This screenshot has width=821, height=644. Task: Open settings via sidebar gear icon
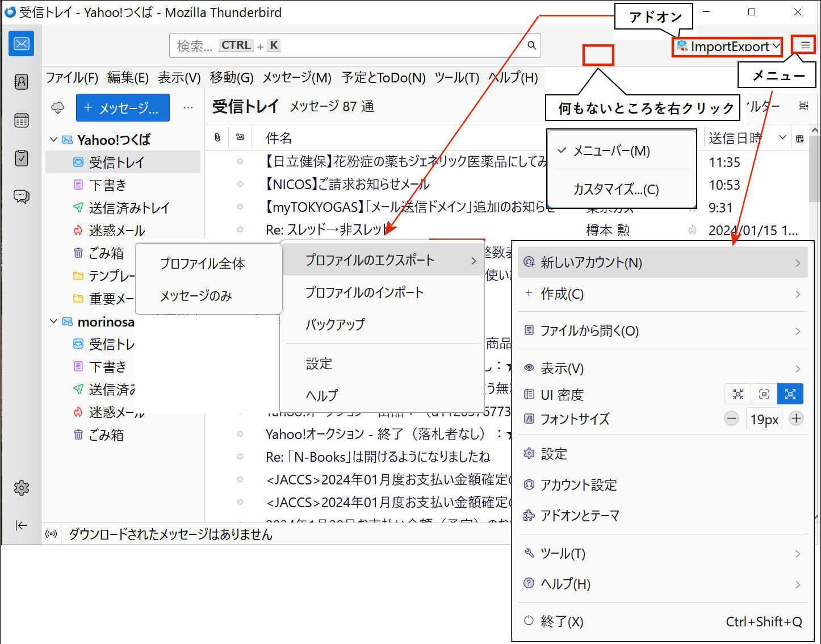[x=21, y=487]
